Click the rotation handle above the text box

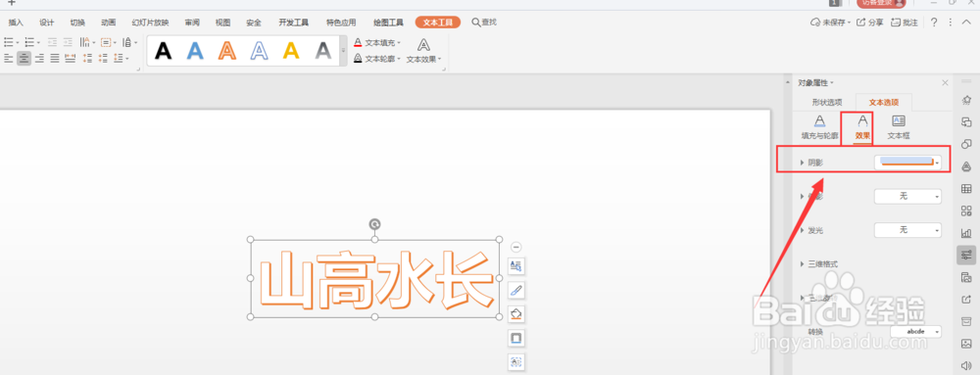[374, 224]
